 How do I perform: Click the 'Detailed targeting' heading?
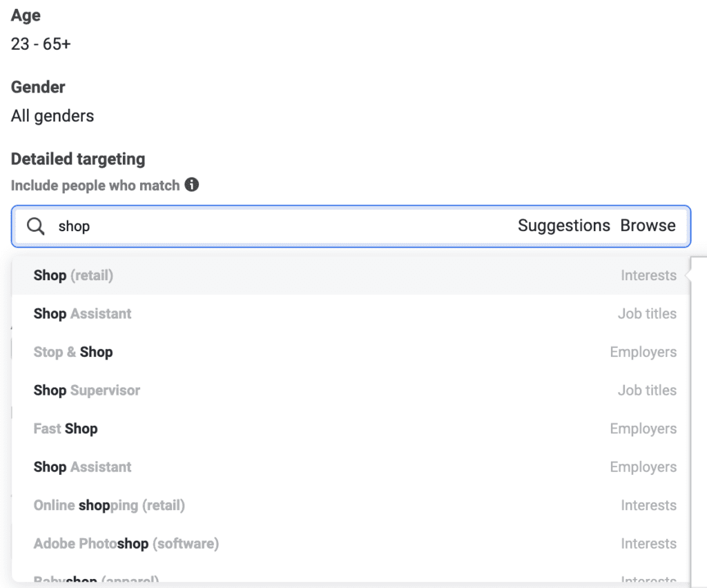(78, 159)
